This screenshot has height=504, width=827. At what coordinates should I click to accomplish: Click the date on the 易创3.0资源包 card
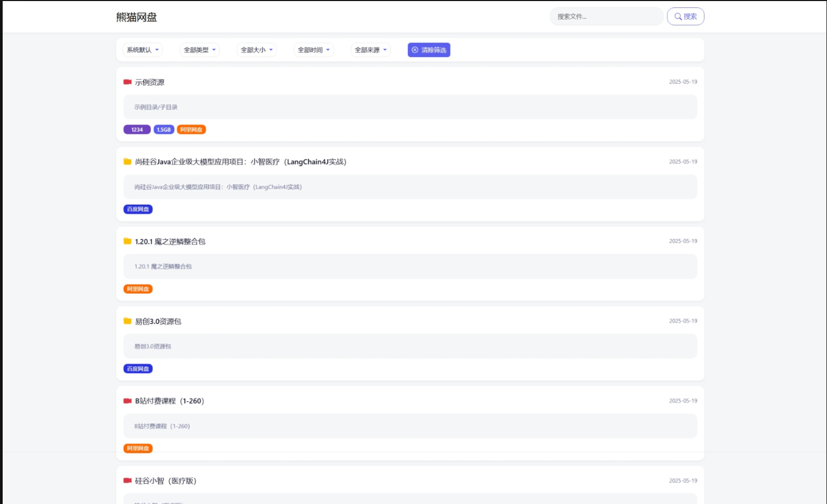683,321
